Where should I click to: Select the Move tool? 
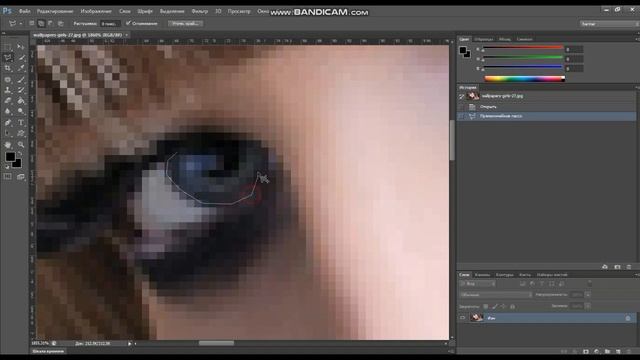point(21,47)
